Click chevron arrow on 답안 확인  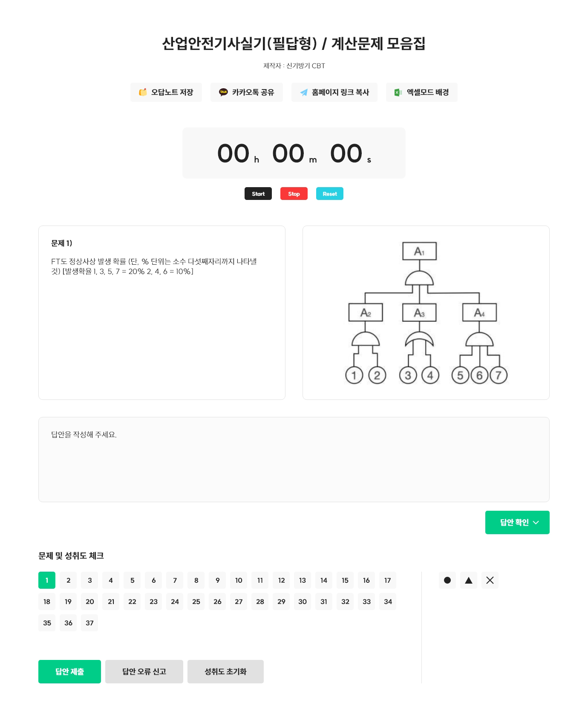pyautogui.click(x=536, y=523)
